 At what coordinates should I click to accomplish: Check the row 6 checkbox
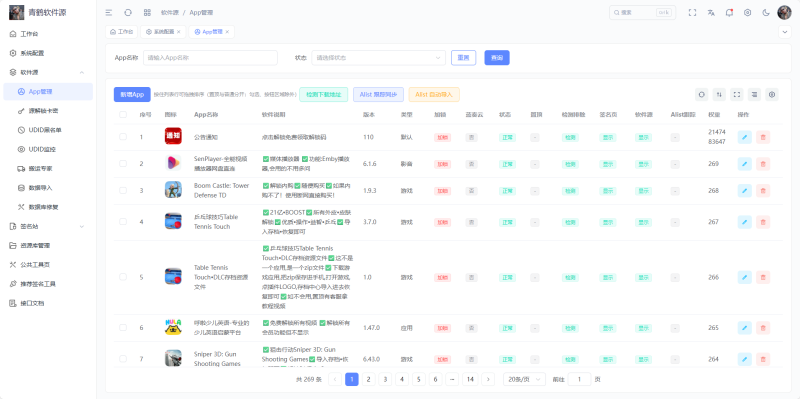tap(123, 328)
